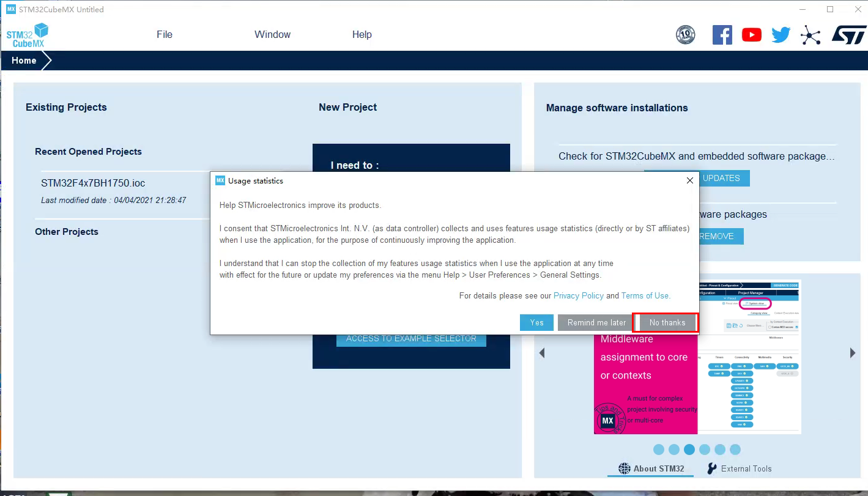Decline with the No thanks button
868x496 pixels.
point(667,322)
